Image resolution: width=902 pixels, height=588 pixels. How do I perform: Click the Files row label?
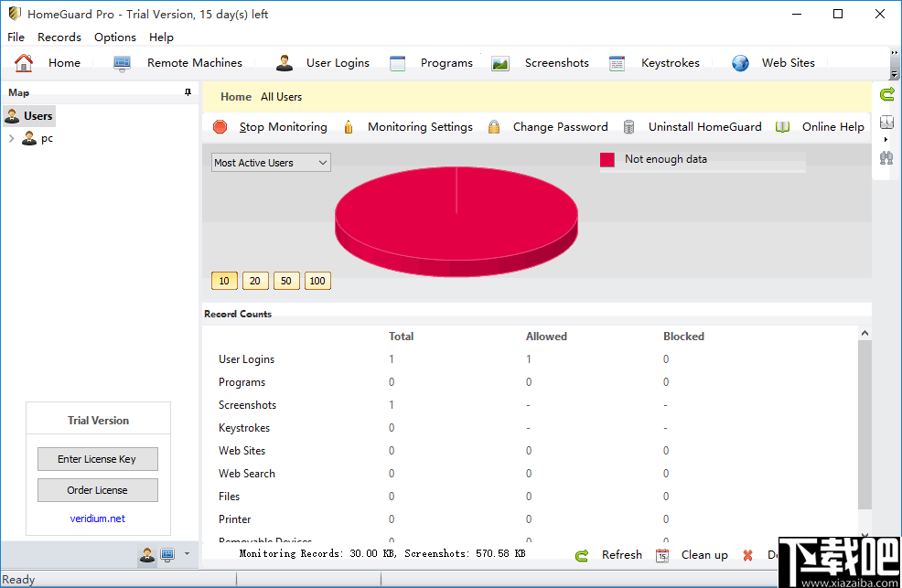pyautogui.click(x=229, y=496)
